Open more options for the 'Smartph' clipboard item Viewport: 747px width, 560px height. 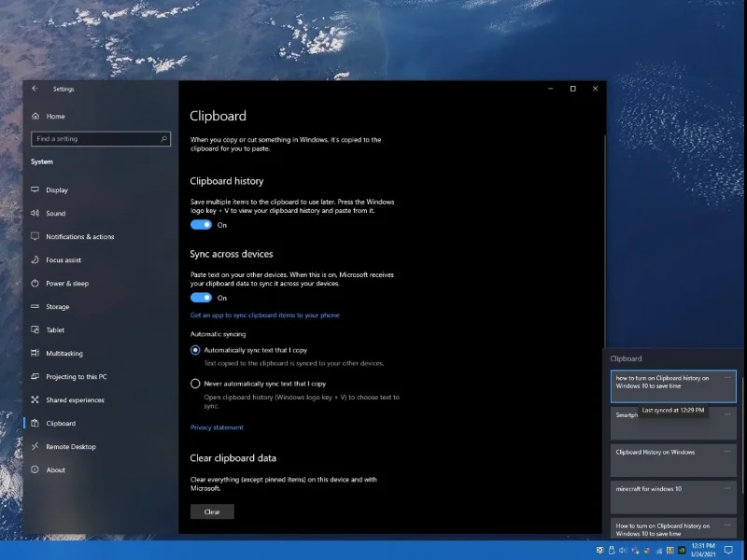click(x=727, y=414)
